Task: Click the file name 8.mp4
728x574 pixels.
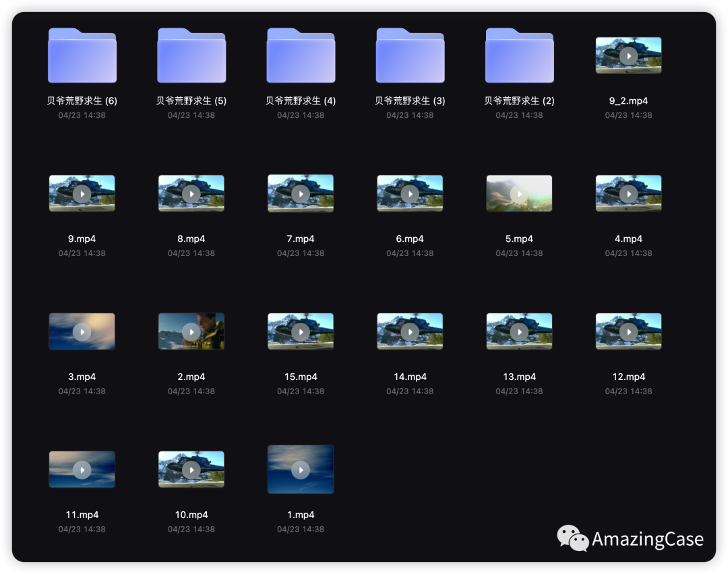Action: [x=191, y=238]
